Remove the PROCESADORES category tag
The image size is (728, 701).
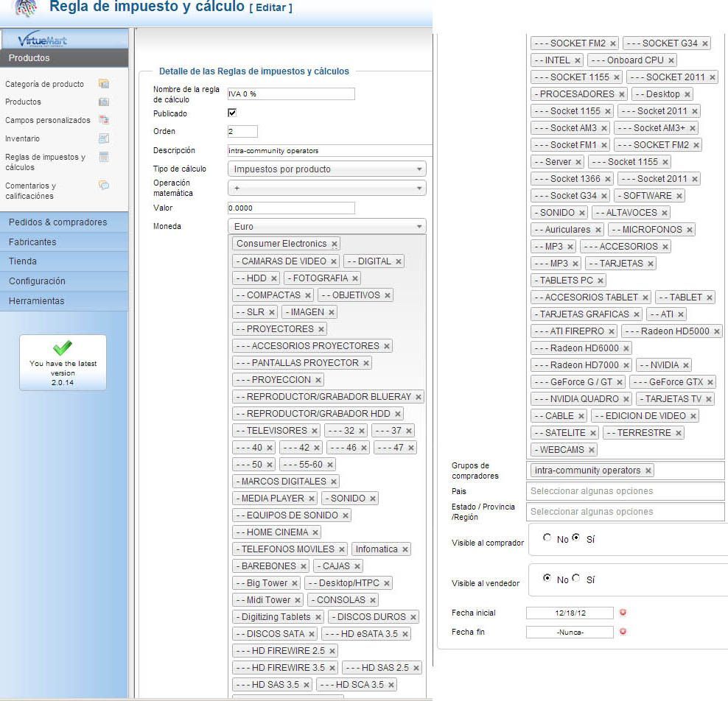tap(622, 94)
